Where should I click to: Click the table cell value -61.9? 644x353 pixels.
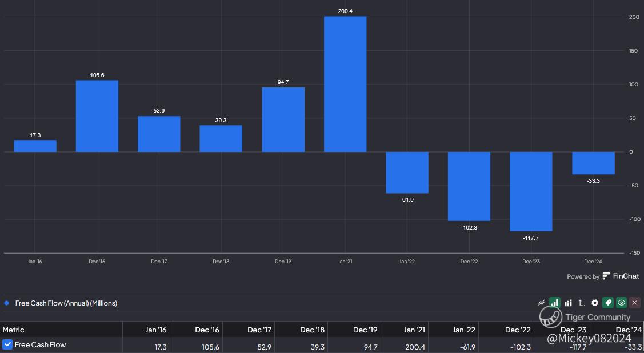(x=467, y=347)
